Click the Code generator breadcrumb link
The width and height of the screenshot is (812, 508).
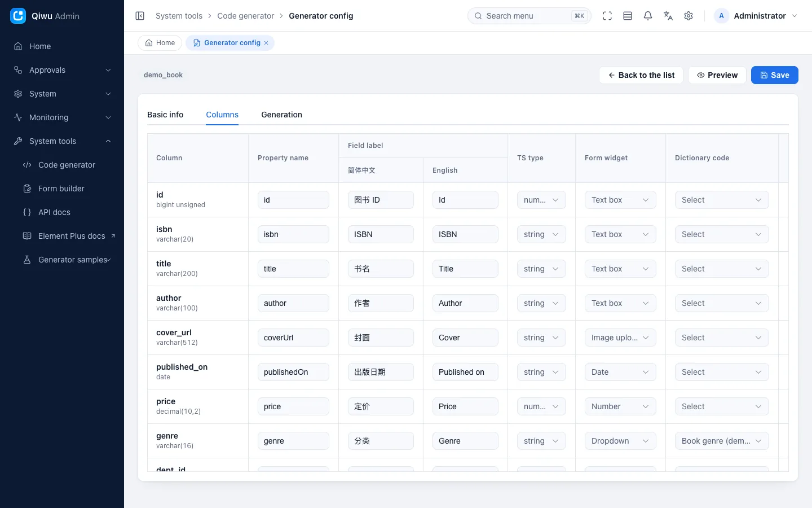[246, 16]
